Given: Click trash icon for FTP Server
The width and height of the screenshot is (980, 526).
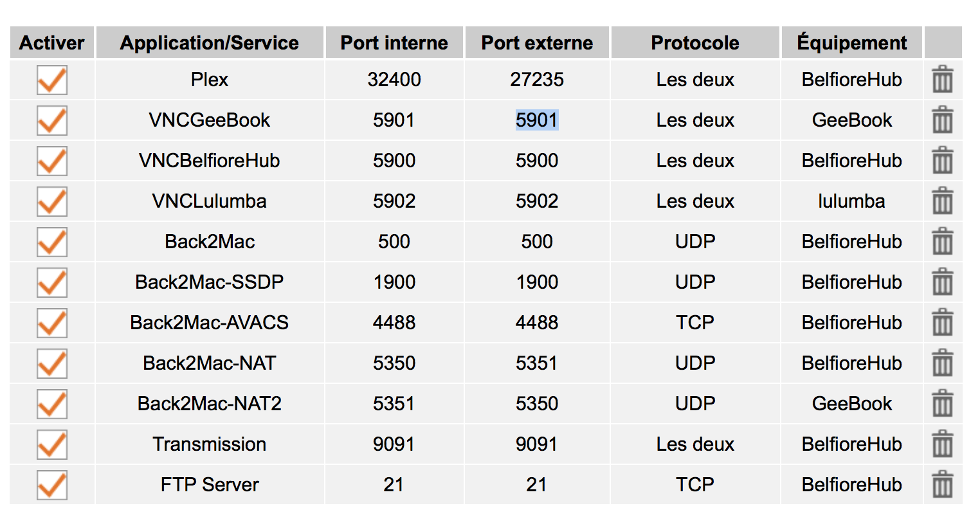Looking at the screenshot, I should (x=943, y=485).
